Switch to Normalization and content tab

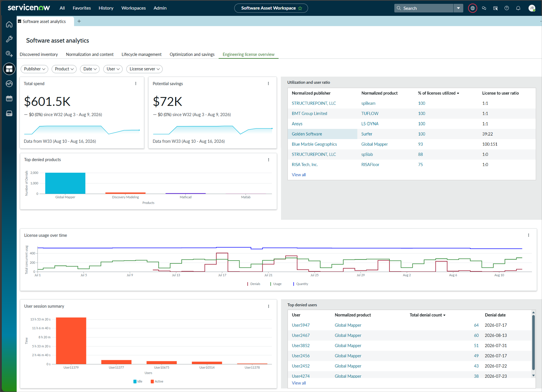click(90, 54)
